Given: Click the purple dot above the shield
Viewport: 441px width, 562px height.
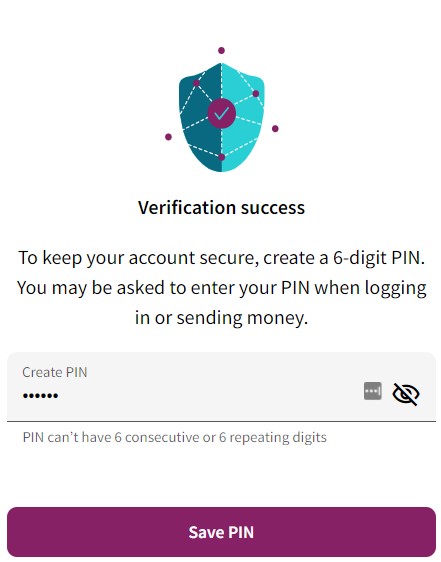Looking at the screenshot, I should tap(221, 51).
